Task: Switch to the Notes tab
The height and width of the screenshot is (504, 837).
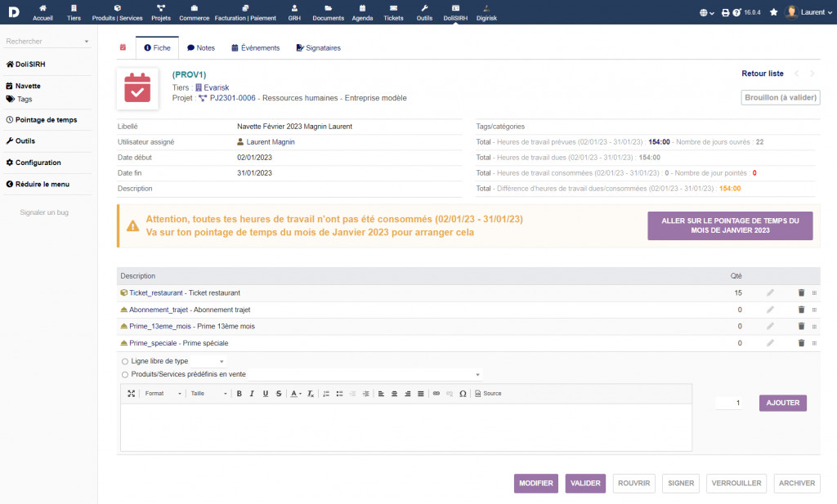Action: point(201,48)
